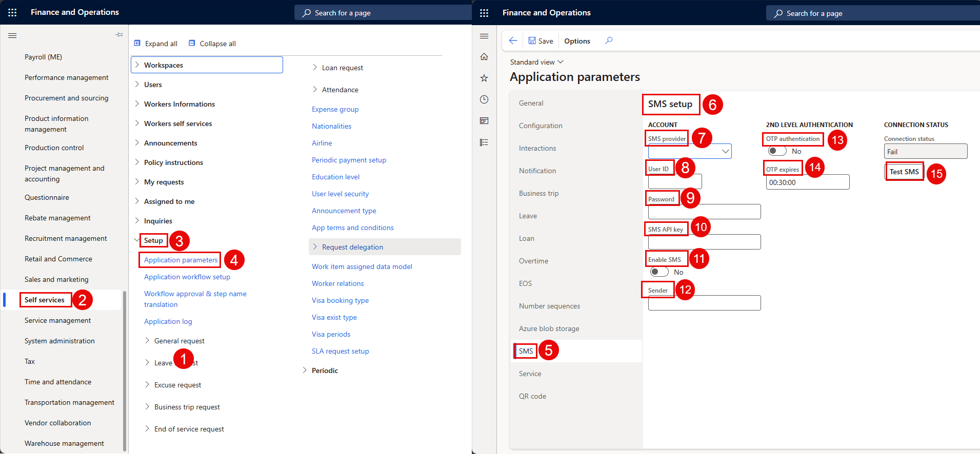This screenshot has width=980, height=454.
Task: Expand the Periodic node
Action: point(305,370)
